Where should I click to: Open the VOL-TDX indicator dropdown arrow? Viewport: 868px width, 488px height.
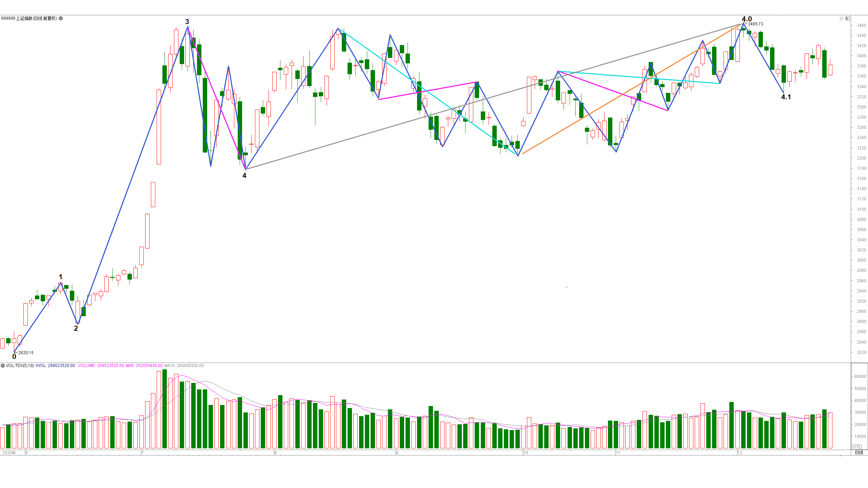pos(3,366)
